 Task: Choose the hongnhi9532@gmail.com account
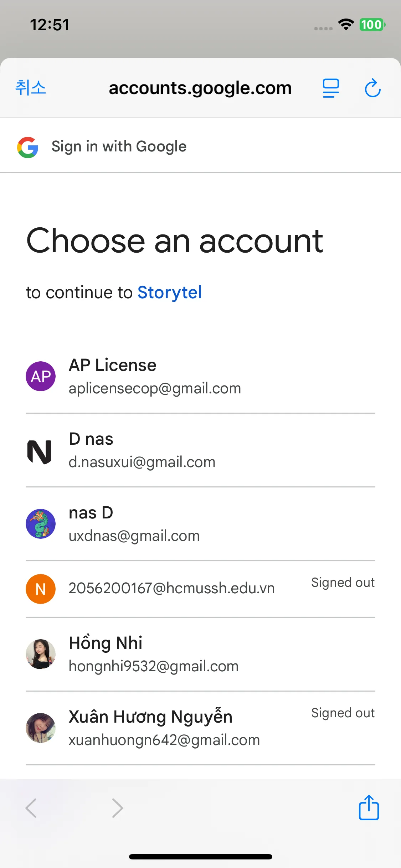click(154, 666)
